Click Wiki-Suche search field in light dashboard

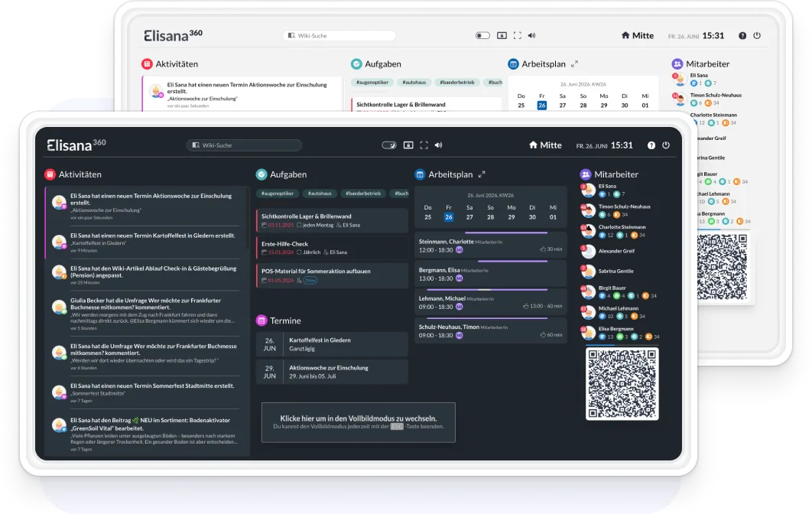click(x=339, y=35)
